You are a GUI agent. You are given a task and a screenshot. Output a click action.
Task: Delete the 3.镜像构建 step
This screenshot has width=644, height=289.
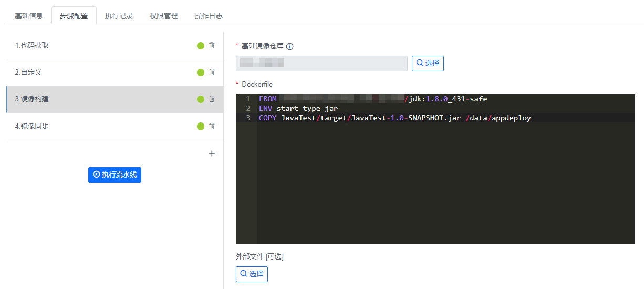pos(212,99)
